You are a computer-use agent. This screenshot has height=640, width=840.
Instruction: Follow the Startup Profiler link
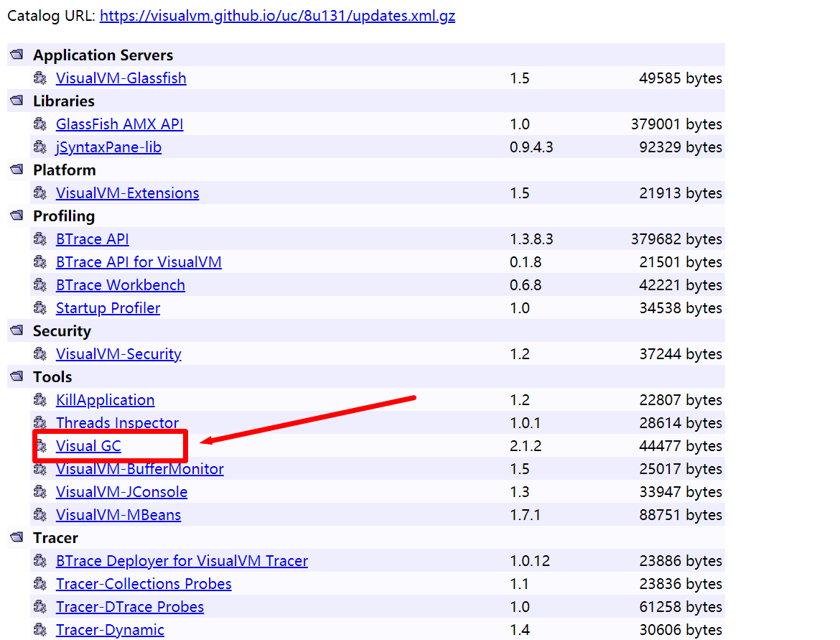tap(108, 308)
